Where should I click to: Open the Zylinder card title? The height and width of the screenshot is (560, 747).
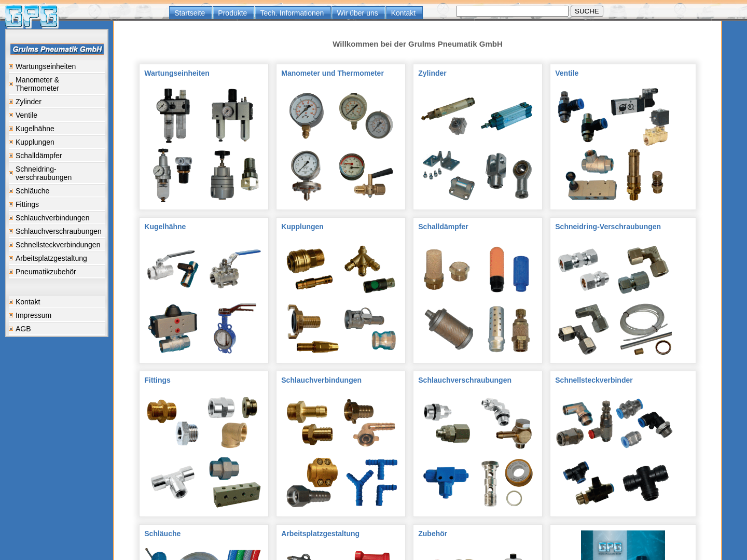point(432,73)
